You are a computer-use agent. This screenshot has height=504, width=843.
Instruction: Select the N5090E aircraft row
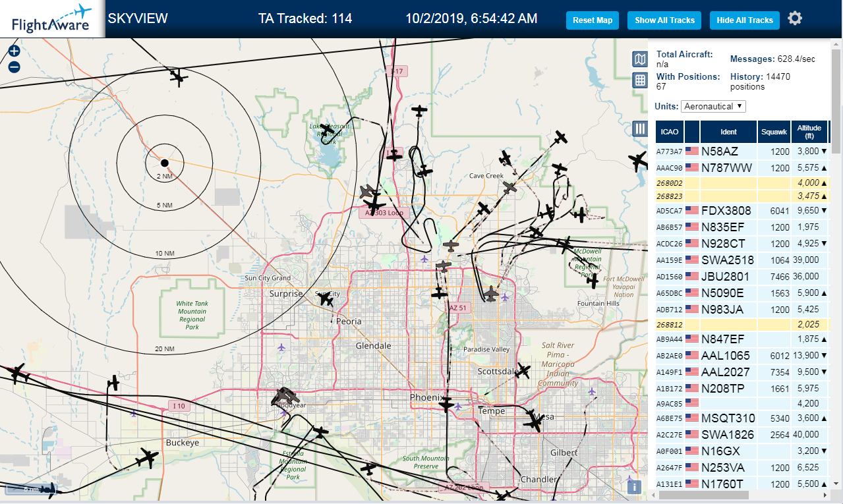coord(741,293)
